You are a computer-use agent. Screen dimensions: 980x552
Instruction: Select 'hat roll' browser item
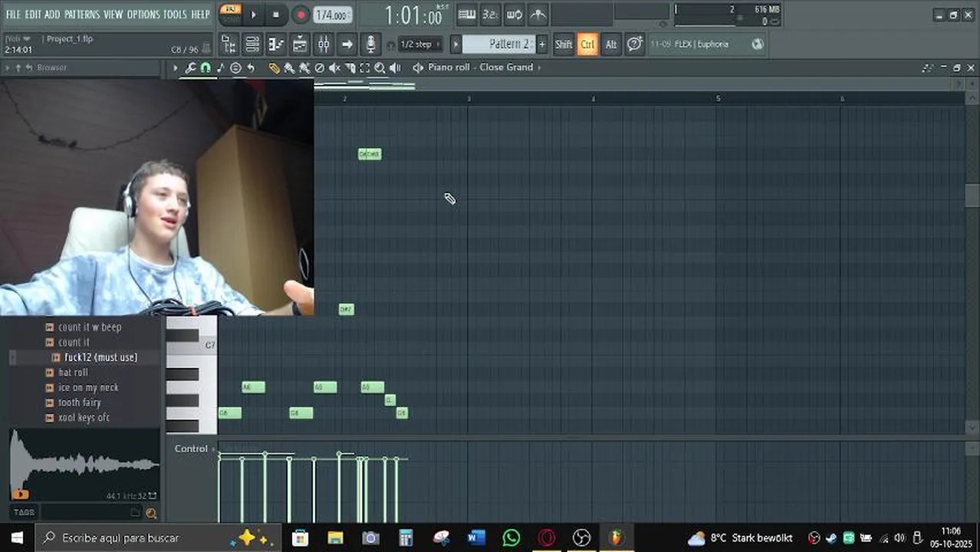coord(73,373)
